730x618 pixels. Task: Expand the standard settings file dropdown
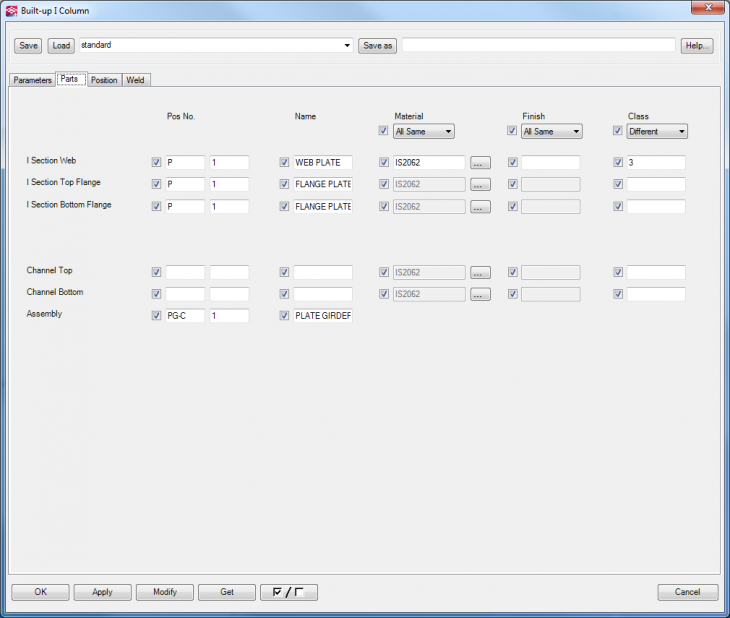(347, 46)
